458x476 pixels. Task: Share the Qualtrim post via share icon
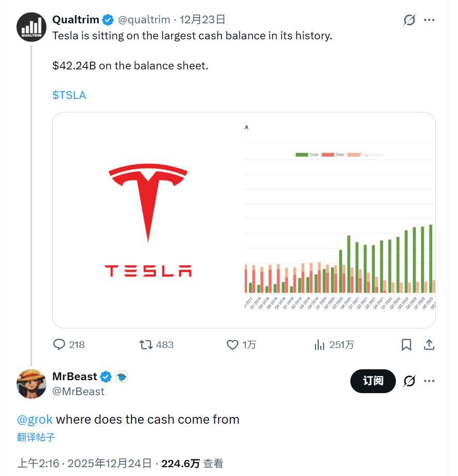tap(429, 344)
